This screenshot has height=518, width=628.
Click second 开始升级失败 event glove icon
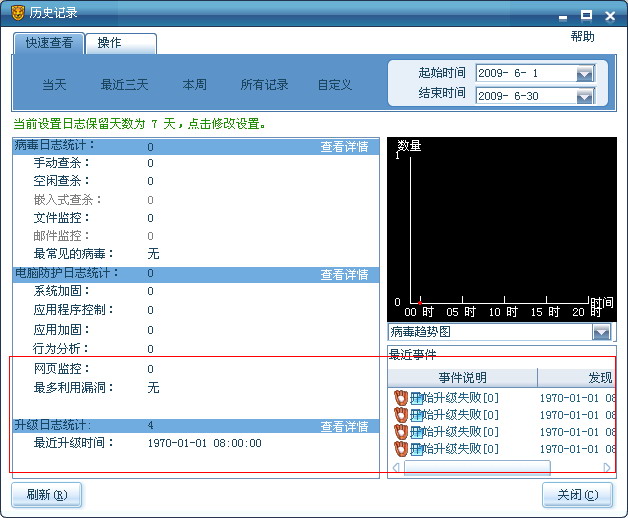coord(401,415)
